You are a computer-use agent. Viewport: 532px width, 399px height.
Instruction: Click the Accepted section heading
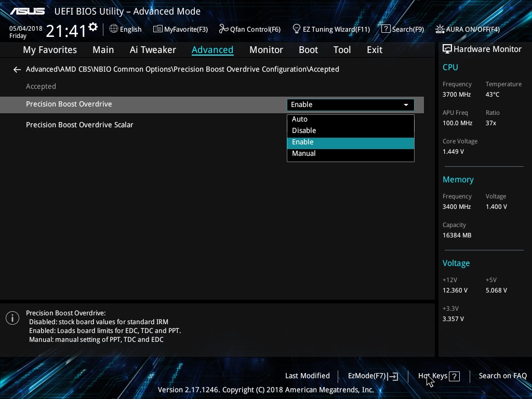pyautogui.click(x=41, y=87)
